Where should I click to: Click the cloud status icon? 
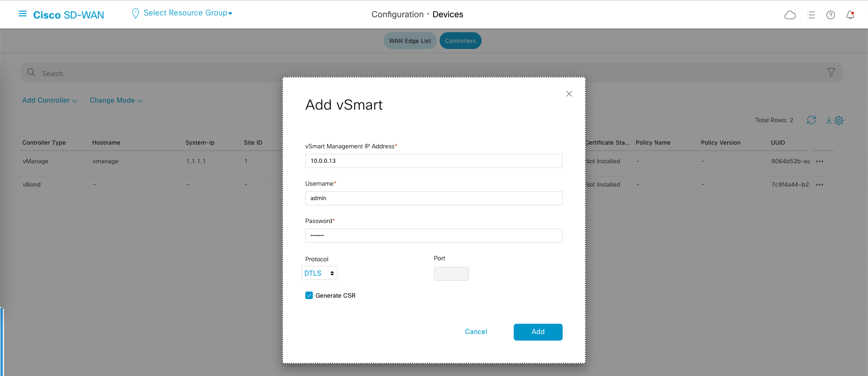pyautogui.click(x=790, y=15)
